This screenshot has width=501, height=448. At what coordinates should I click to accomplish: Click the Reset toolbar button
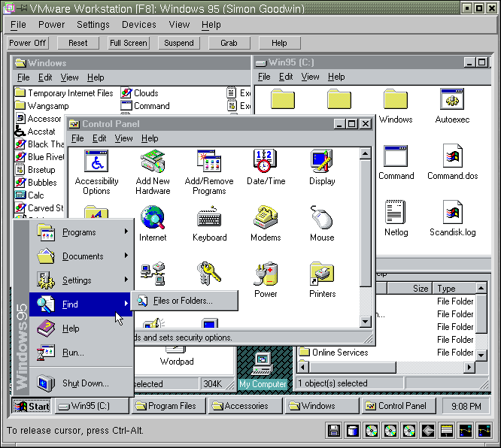pyautogui.click(x=78, y=43)
